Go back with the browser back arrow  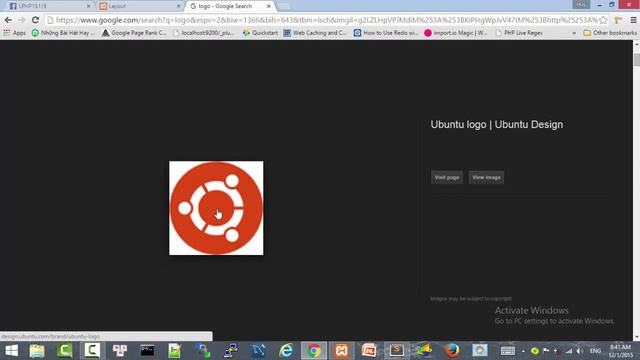8,20
